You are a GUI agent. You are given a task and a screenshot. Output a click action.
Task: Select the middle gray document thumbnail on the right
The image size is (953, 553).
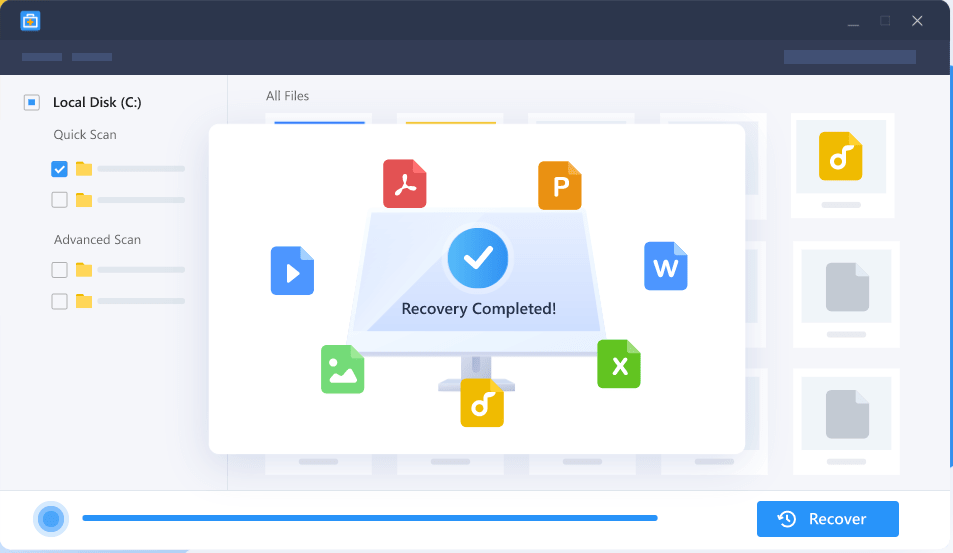coord(847,287)
